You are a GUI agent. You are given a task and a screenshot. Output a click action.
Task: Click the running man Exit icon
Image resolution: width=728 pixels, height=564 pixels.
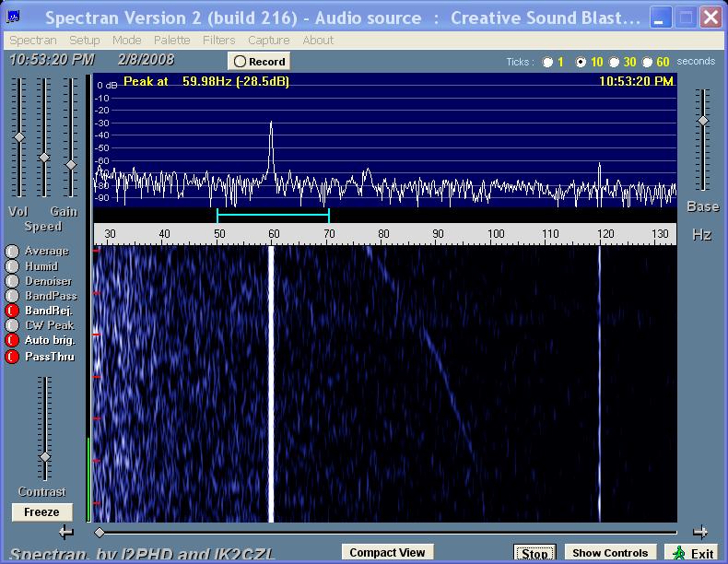[x=679, y=553]
